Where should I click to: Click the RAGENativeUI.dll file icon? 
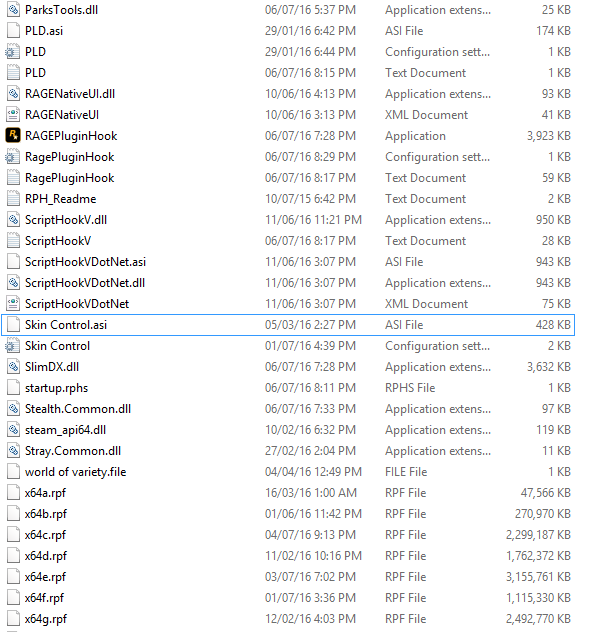click(x=13, y=94)
